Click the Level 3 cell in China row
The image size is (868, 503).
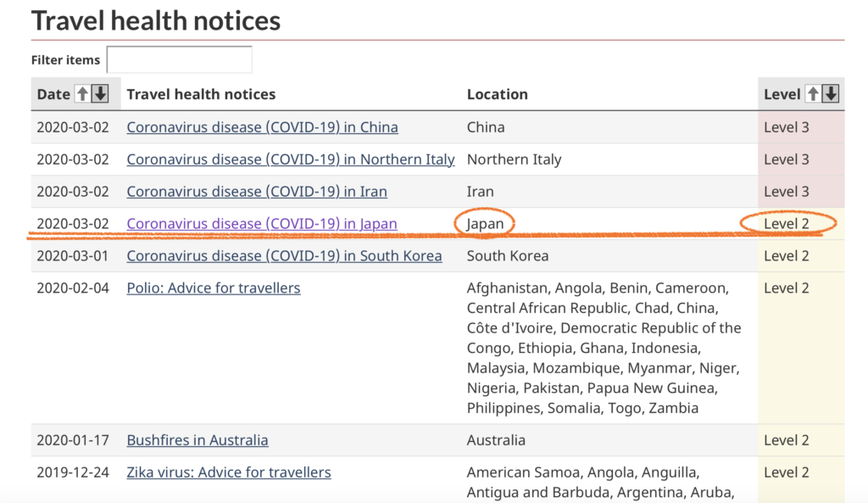786,127
